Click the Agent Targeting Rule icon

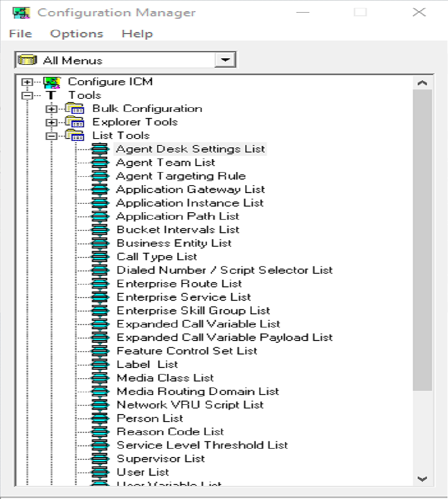pyautogui.click(x=100, y=176)
